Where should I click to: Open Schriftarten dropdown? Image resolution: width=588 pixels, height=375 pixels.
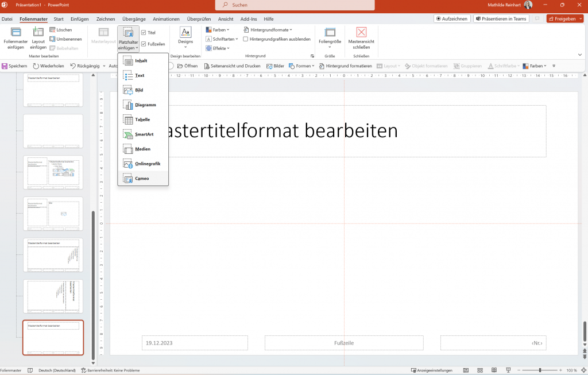(x=222, y=39)
